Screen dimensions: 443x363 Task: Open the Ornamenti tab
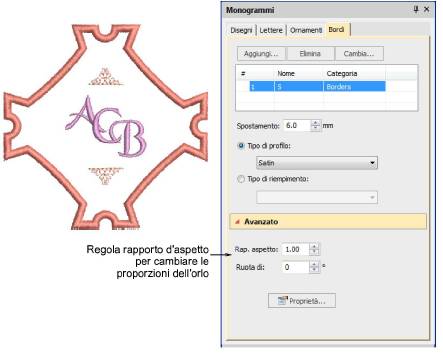point(306,30)
